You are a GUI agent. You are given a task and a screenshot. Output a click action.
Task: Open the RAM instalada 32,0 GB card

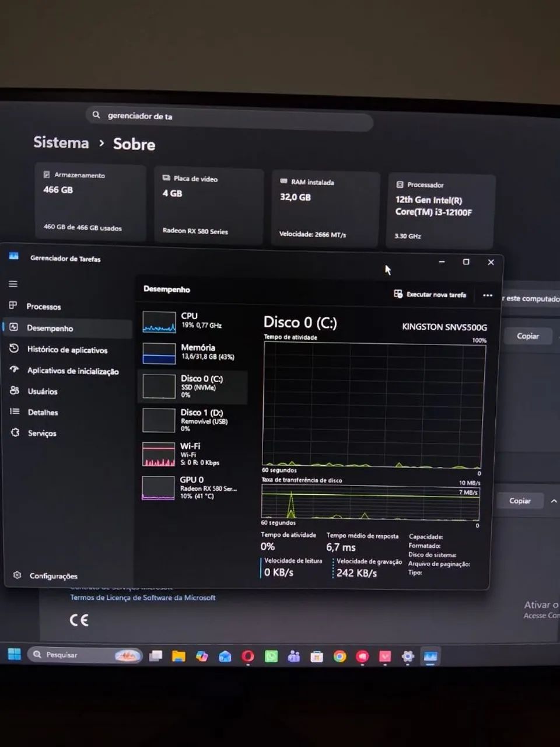(325, 209)
